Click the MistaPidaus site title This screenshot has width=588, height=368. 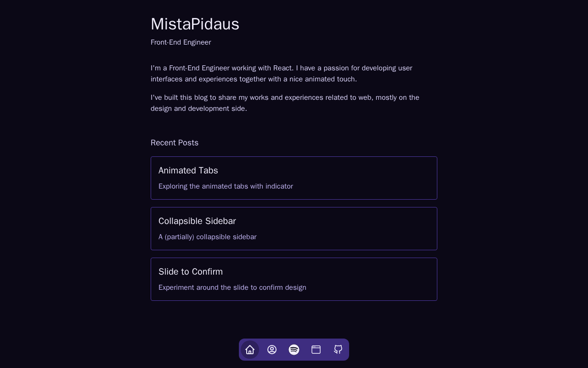[x=195, y=24]
